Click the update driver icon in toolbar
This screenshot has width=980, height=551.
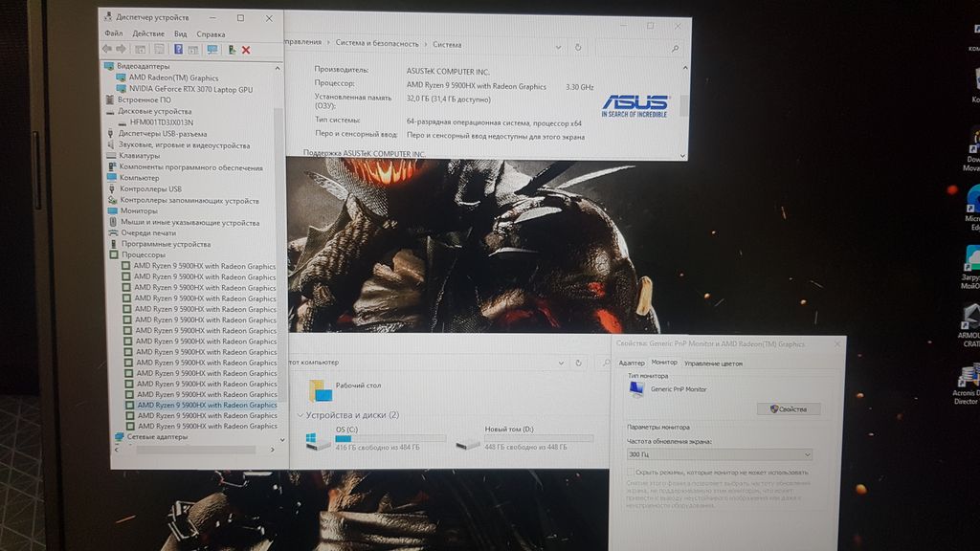[232, 49]
